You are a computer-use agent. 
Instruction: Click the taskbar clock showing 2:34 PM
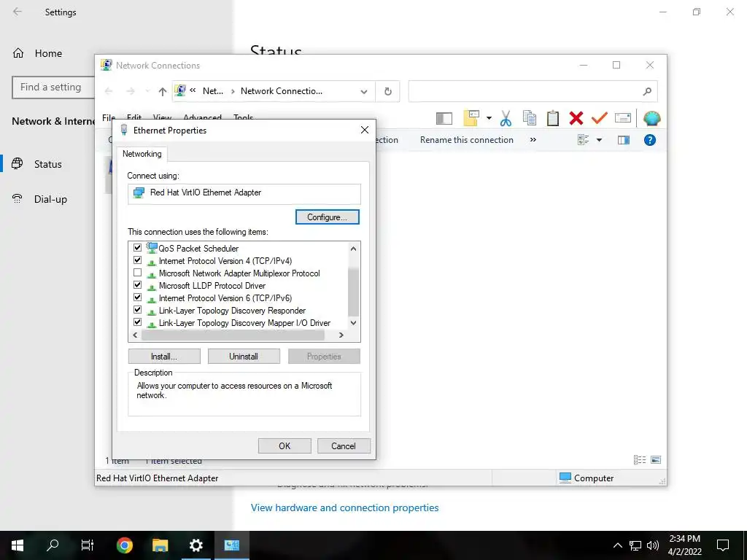coord(684,545)
